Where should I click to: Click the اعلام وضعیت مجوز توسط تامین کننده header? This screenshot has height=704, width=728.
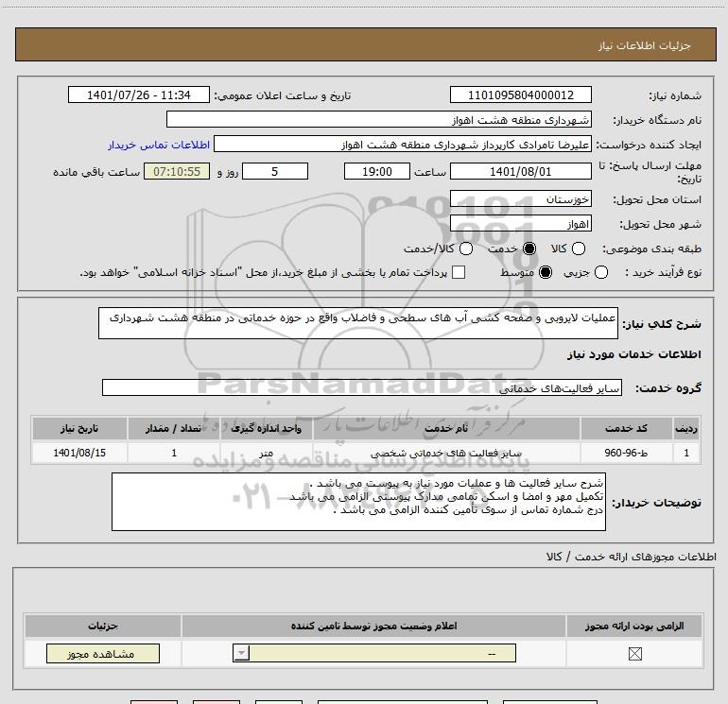[373, 626]
